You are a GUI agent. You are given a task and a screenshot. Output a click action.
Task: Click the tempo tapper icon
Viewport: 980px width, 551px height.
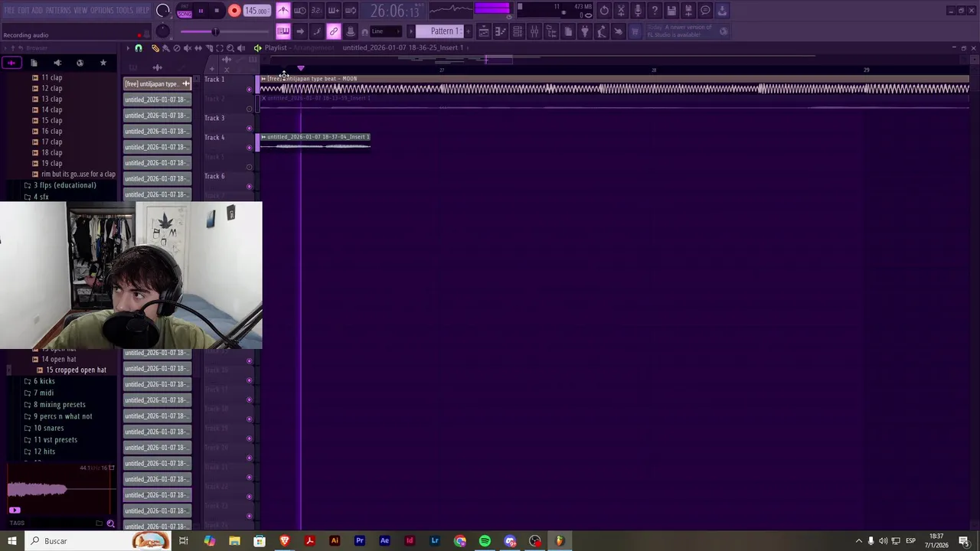click(602, 31)
